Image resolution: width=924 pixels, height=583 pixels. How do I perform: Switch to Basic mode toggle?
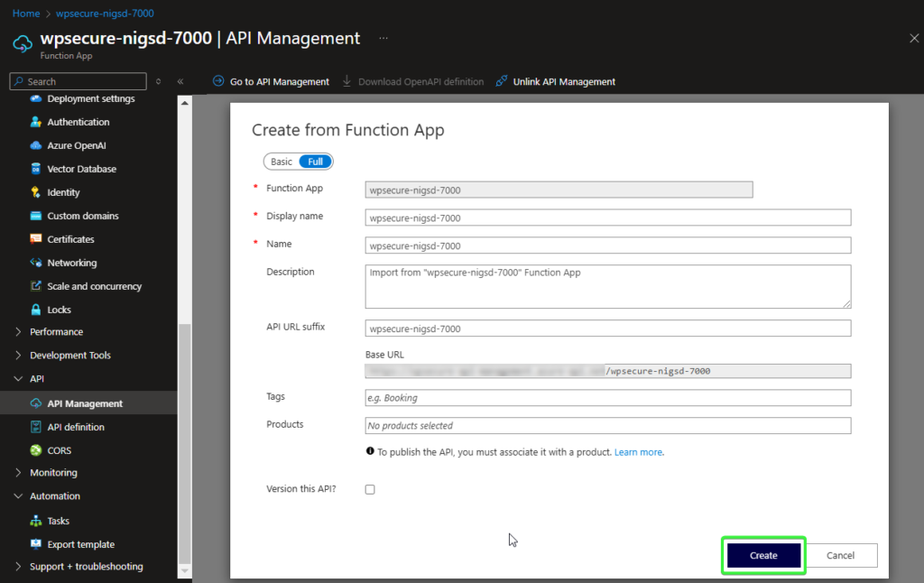(x=282, y=162)
